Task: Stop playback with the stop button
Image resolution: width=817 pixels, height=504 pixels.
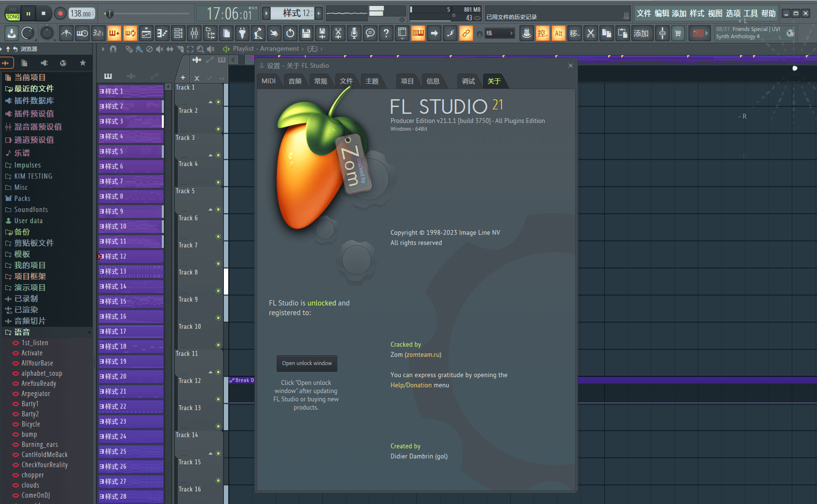Action: coord(44,14)
